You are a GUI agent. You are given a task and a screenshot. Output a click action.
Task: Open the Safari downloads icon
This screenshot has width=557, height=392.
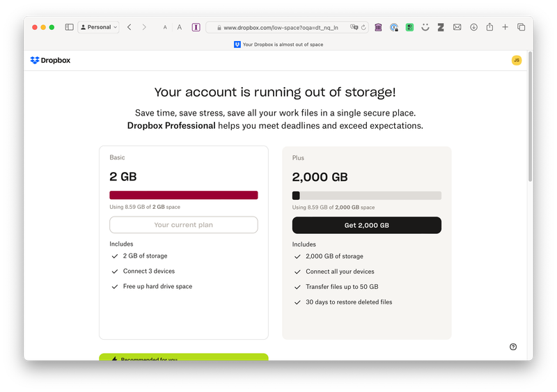473,27
